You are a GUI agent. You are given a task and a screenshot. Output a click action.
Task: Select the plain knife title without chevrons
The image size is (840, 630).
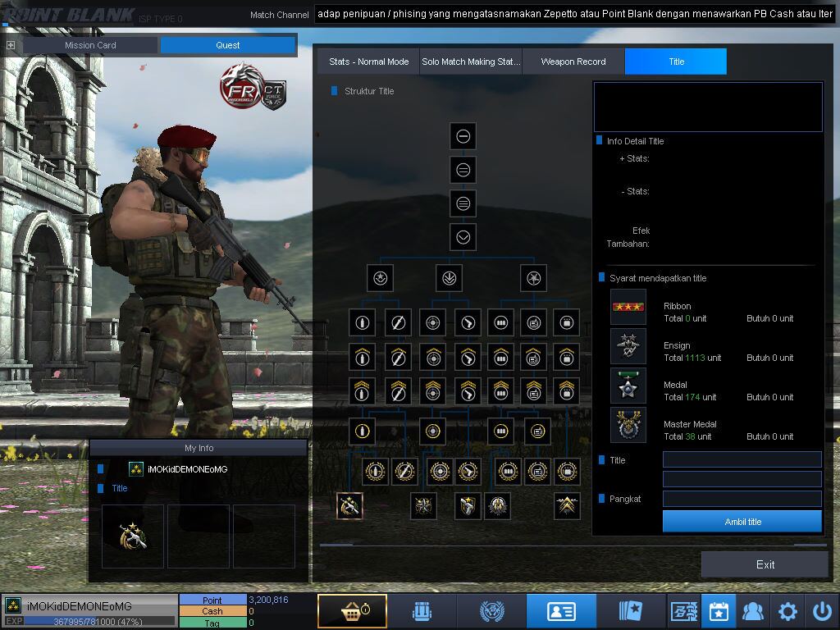pos(398,322)
